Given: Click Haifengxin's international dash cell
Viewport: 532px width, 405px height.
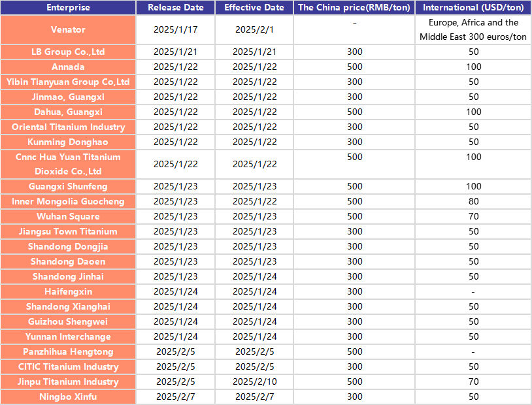Looking at the screenshot, I should pyautogui.click(x=473, y=291).
